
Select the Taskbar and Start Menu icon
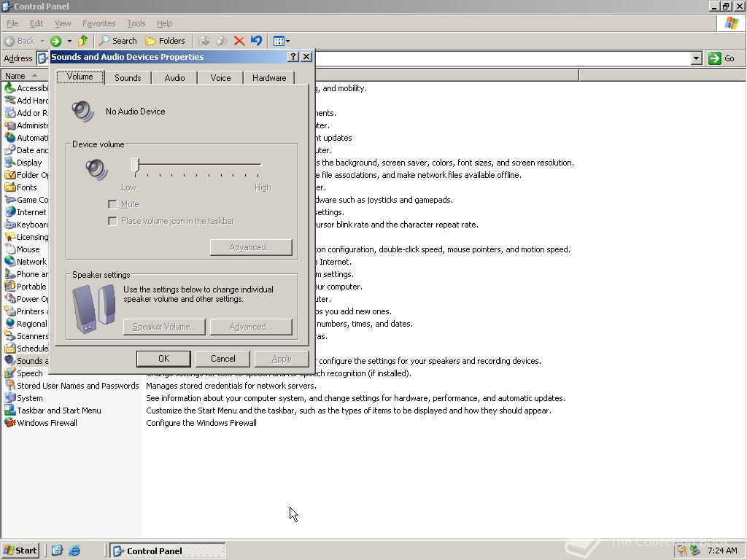pos(10,411)
